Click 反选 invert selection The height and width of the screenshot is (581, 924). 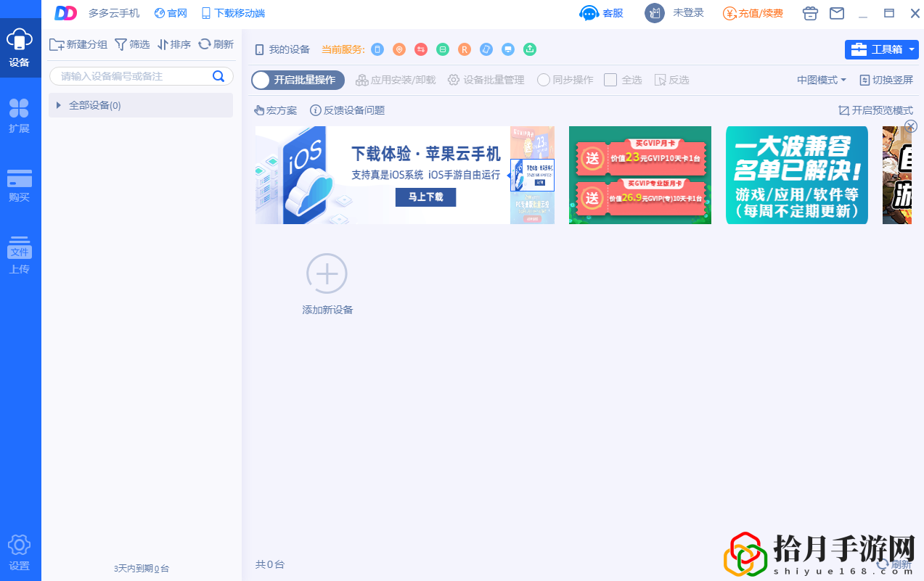[671, 80]
